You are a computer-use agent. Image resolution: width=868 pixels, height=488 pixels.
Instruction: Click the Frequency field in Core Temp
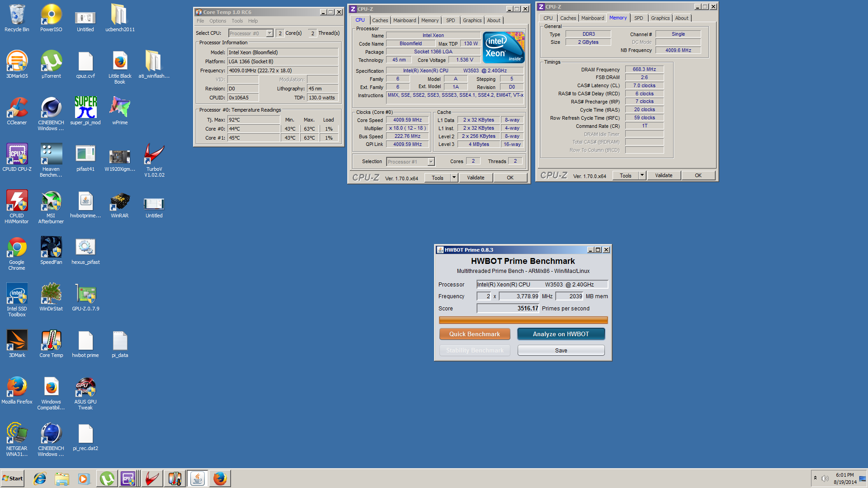(283, 70)
